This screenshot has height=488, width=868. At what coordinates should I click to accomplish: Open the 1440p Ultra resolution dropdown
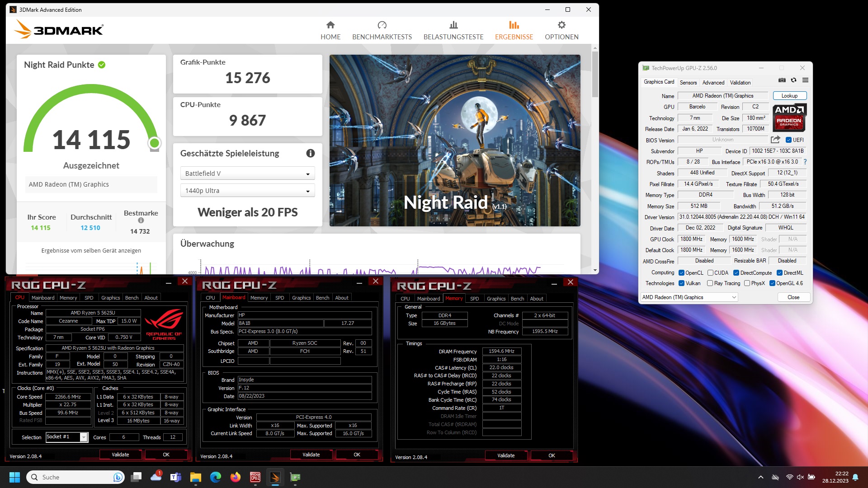[247, 191]
